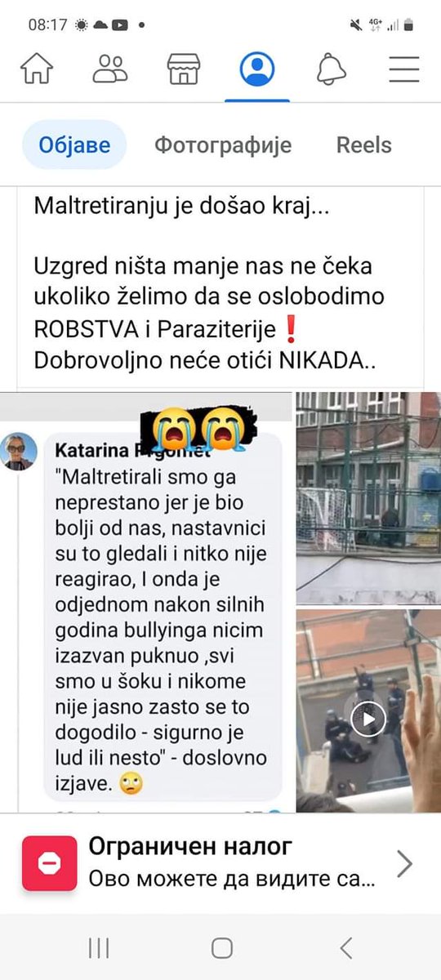
Task: Open the schoolyard photo thumbnail
Action: click(x=368, y=498)
